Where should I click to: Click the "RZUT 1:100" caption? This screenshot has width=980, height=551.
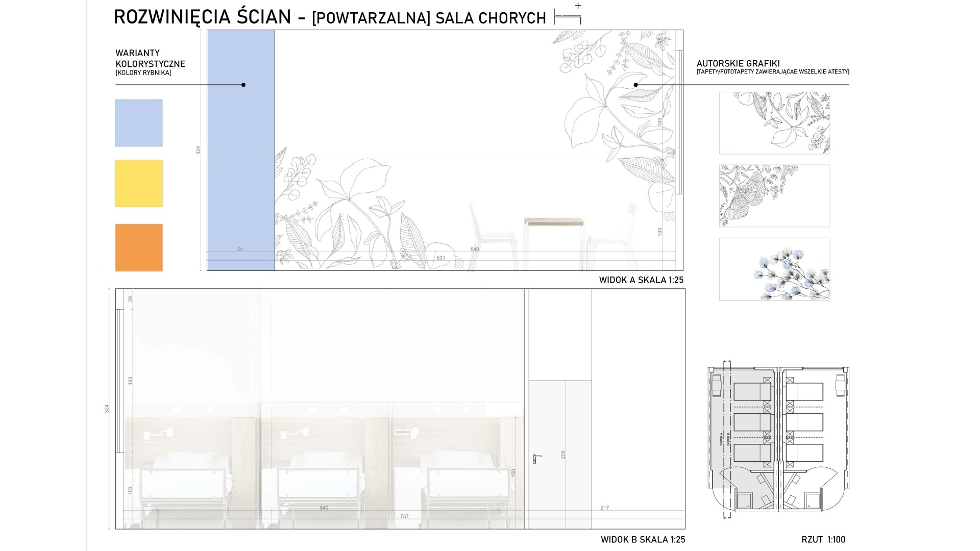823,540
